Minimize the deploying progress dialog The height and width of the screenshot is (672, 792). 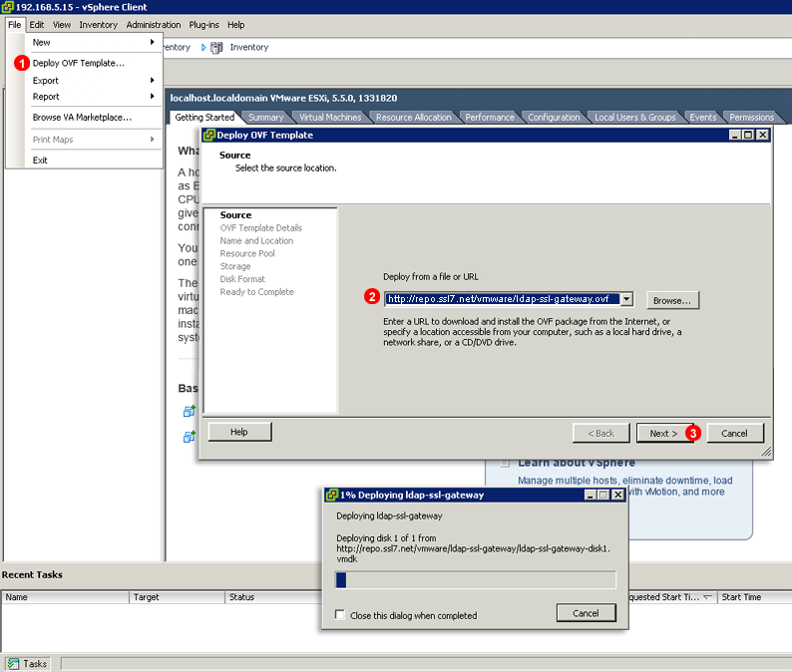590,495
